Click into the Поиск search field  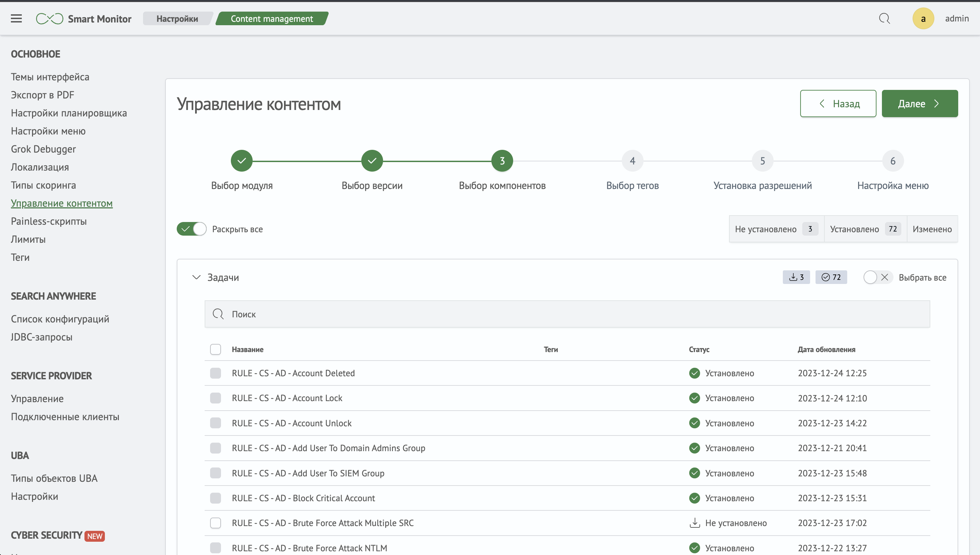point(567,314)
